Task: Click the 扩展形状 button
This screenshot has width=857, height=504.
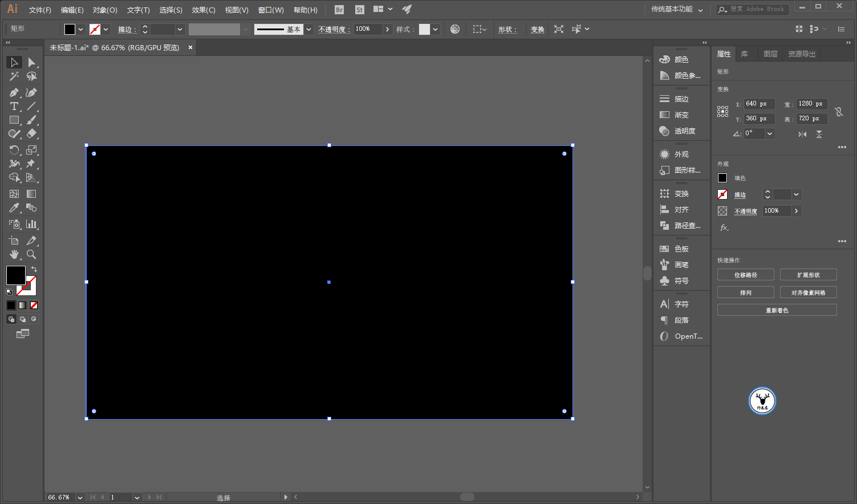Action: (x=809, y=275)
